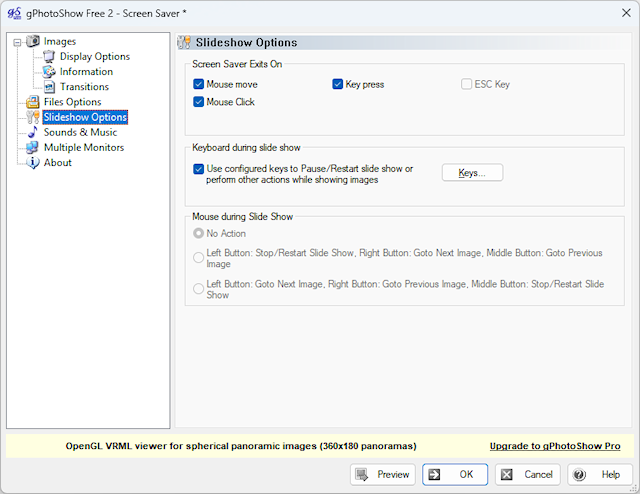Screen dimensions: 640x494
Task: Toggle Use configured keys checkbox
Action: [198, 169]
